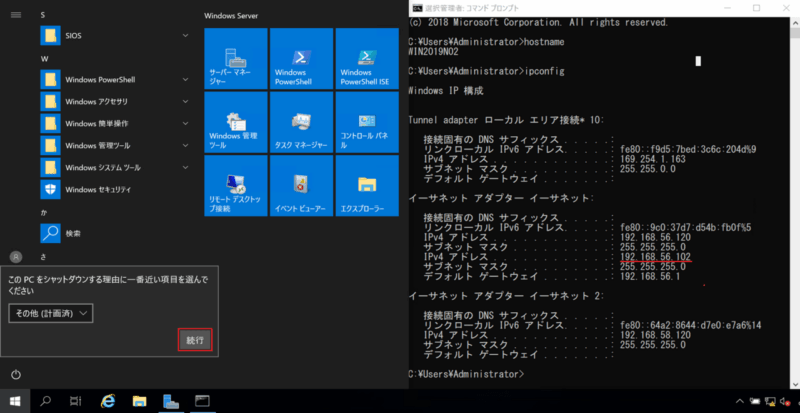Launch the Windows PowerShell tile

(301, 59)
